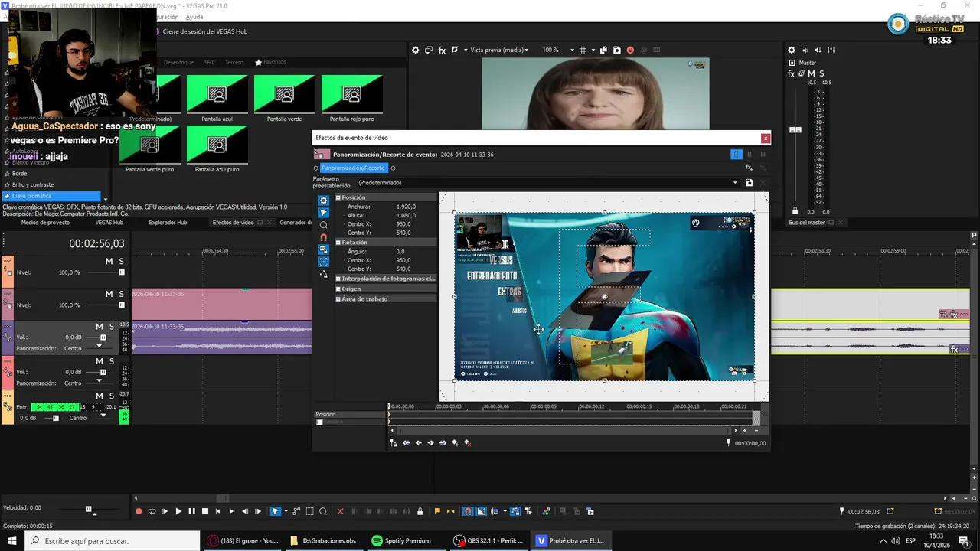This screenshot has width=980, height=551.
Task: Expand the Área de trabajo group
Action: [x=338, y=298]
